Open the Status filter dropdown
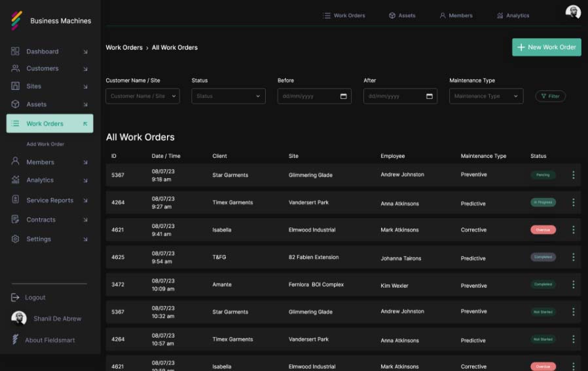Screen dimensions: 588x371 point(229,96)
